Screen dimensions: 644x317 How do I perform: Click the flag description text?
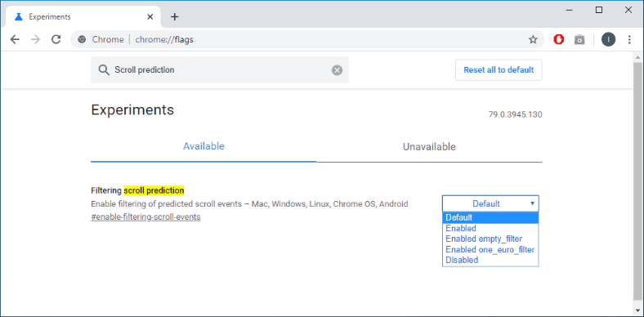[250, 203]
